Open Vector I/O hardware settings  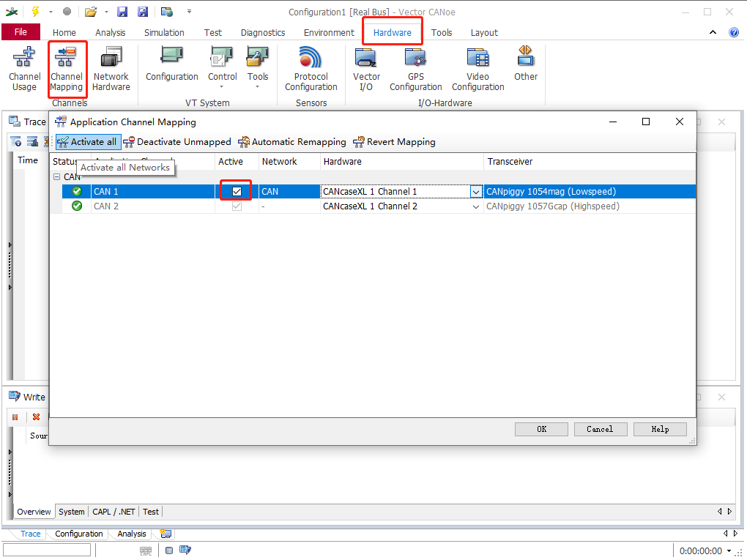[366, 69]
